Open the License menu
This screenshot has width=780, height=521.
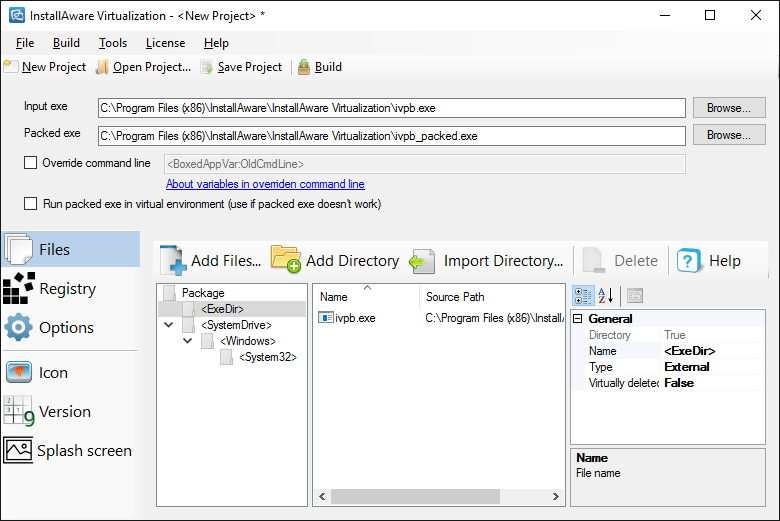165,43
